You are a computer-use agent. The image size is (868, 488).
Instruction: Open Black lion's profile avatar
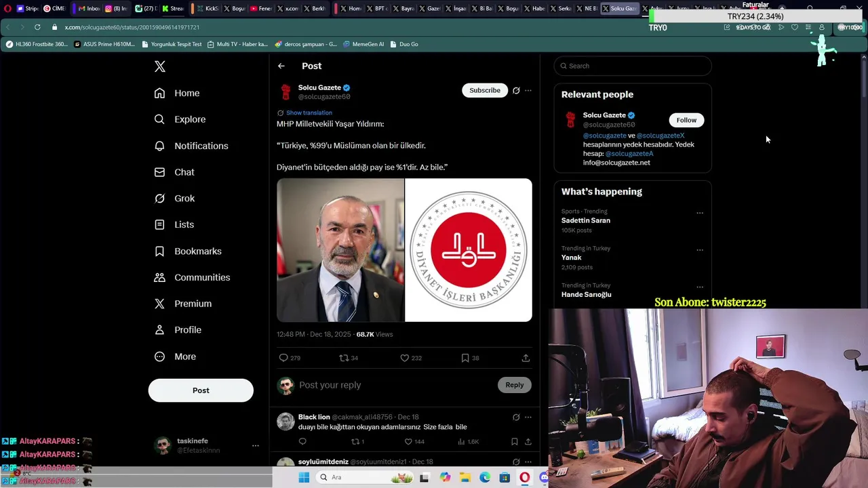pos(285,422)
